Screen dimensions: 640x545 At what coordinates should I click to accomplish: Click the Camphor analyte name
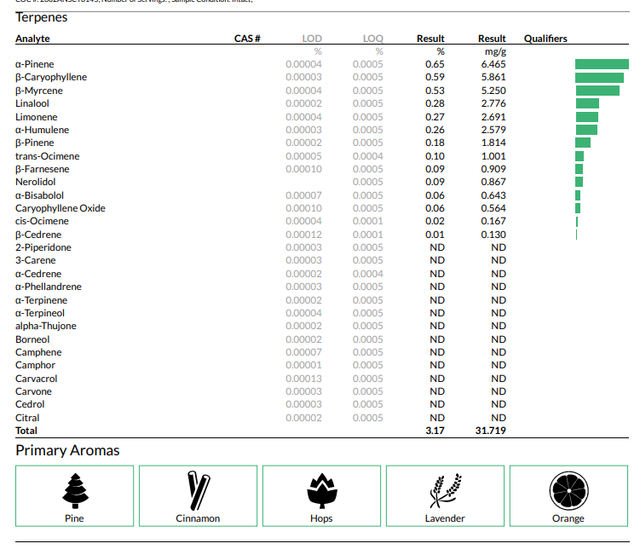(x=35, y=365)
